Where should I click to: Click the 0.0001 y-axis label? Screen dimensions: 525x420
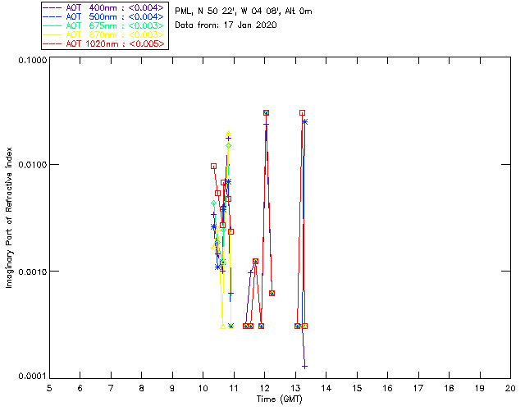[32, 377]
